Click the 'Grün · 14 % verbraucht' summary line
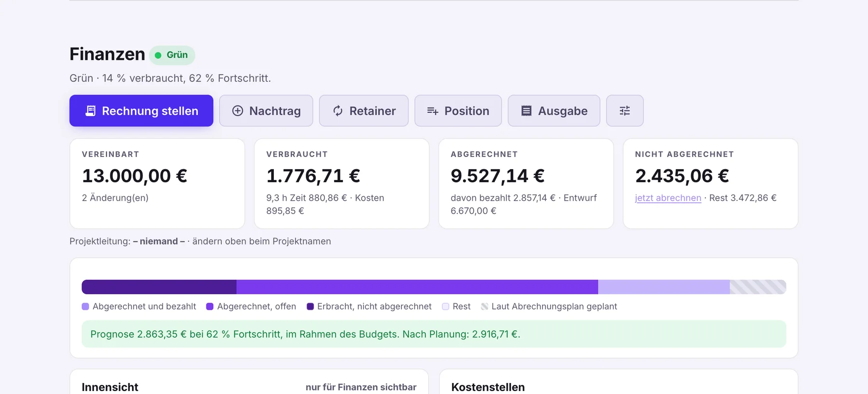The width and height of the screenshot is (868, 394). [x=170, y=79]
